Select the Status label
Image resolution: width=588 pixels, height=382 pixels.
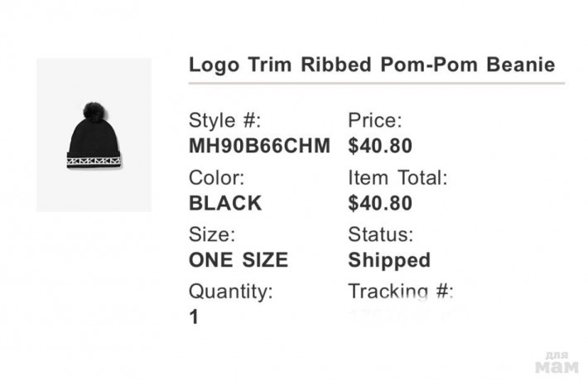click(x=380, y=235)
